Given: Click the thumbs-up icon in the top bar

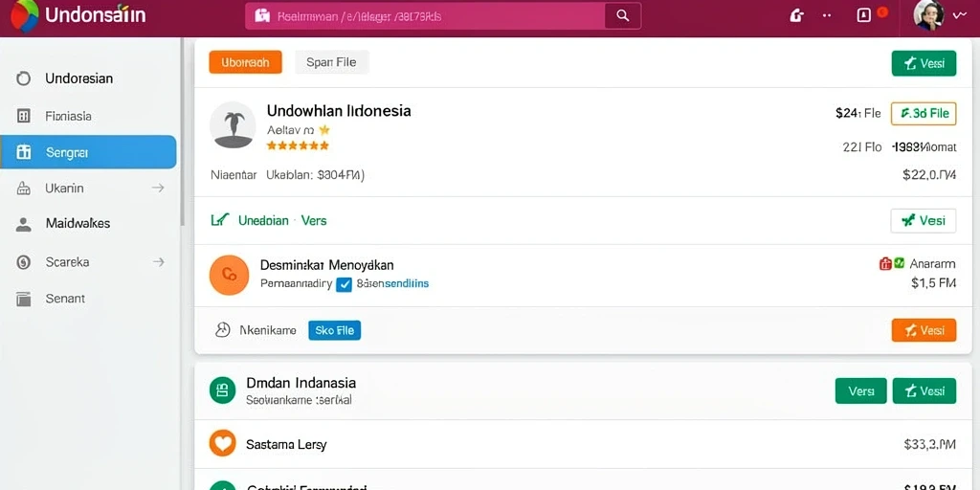Looking at the screenshot, I should point(796,15).
